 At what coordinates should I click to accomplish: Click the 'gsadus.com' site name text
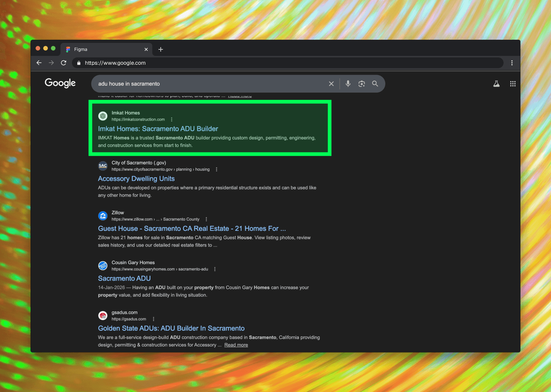tap(124, 312)
